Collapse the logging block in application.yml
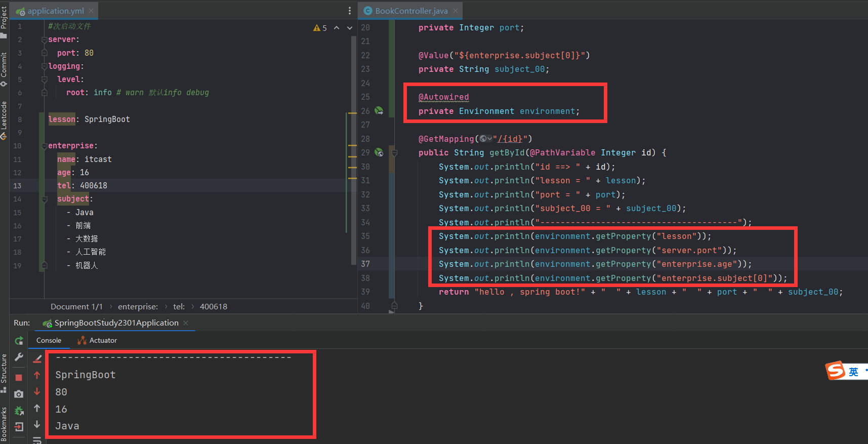 point(45,66)
